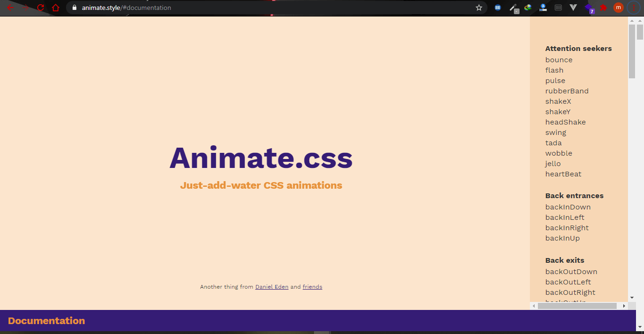
Task: Trigger the backInRight animation
Action: 567,228
